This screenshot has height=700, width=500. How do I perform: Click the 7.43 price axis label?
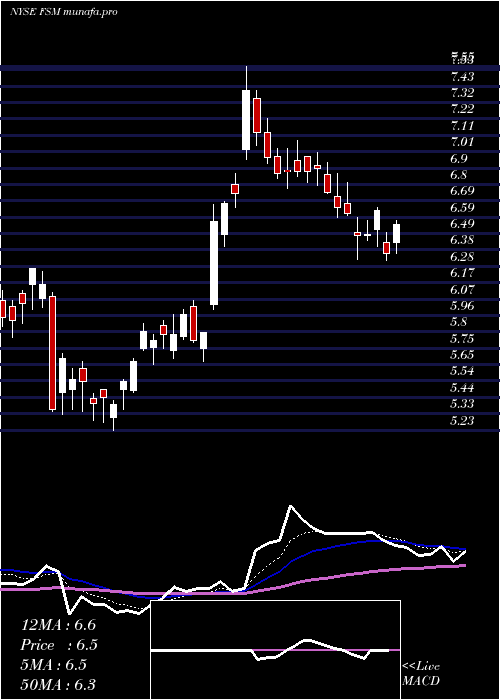462,77
